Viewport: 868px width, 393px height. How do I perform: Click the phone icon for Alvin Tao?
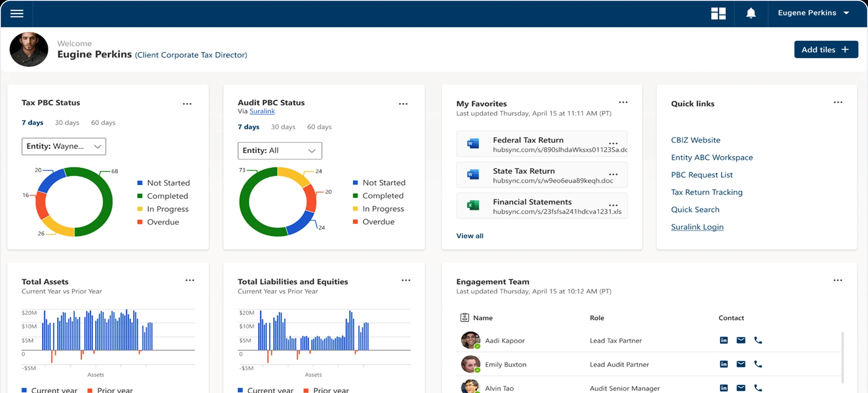coord(758,387)
